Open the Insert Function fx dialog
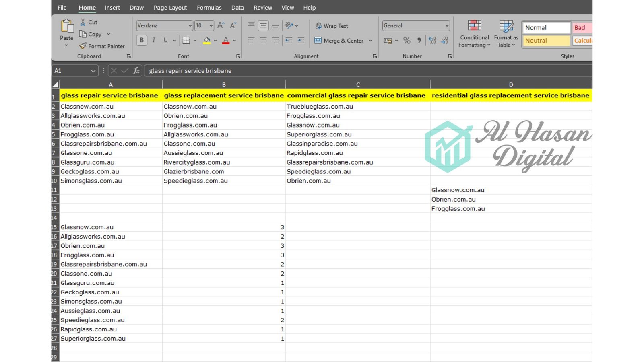The image size is (644, 362). 136,71
